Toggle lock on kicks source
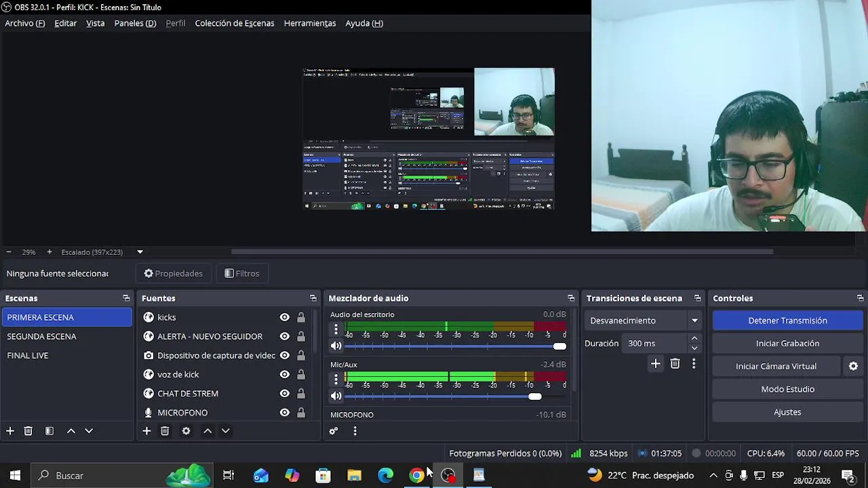This screenshot has height=488, width=868. pyautogui.click(x=301, y=317)
